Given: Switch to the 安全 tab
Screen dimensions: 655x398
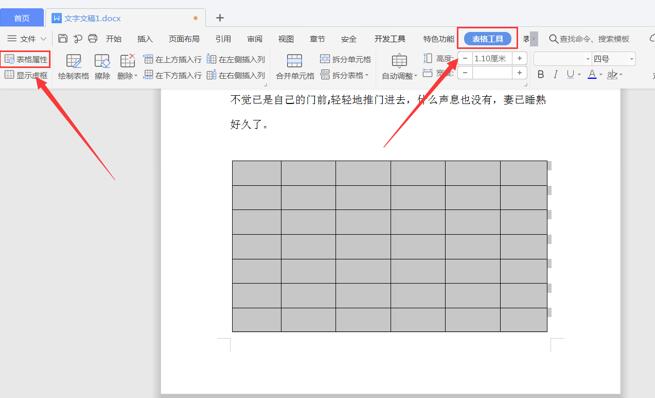Looking at the screenshot, I should click(348, 39).
